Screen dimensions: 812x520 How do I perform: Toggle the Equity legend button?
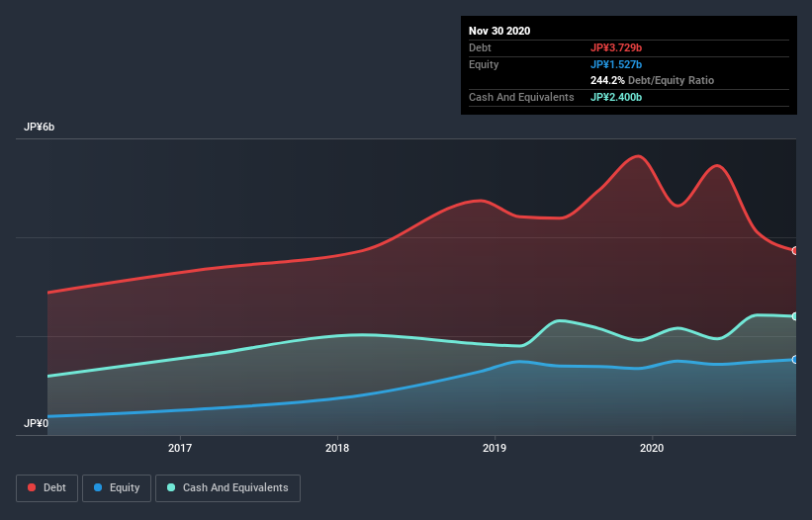pyautogui.click(x=117, y=488)
